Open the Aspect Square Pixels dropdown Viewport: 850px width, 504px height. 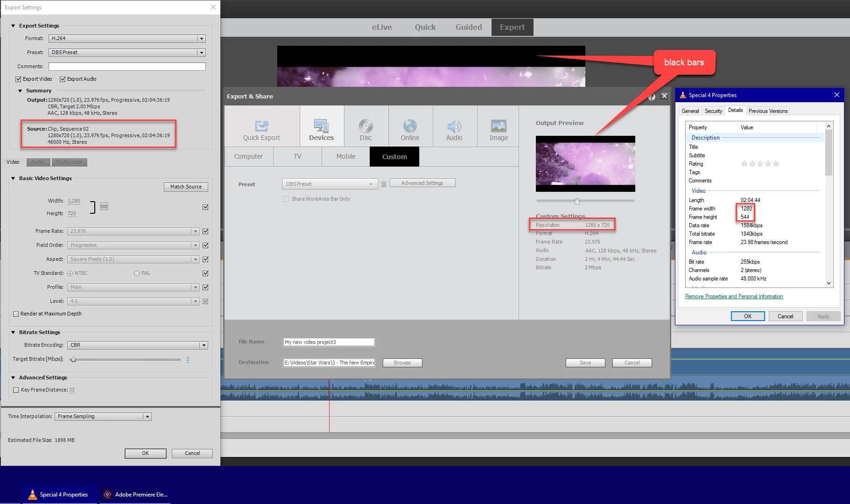tap(133, 259)
